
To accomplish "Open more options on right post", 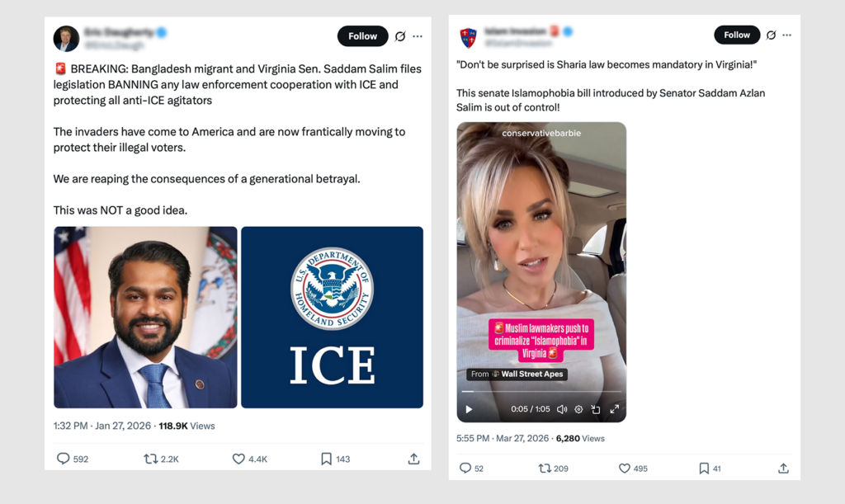I will coord(786,35).
